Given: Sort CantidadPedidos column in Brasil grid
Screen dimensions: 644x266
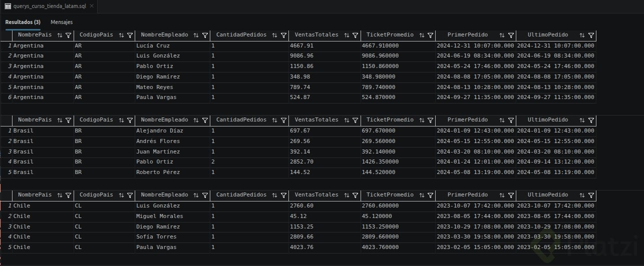Looking at the screenshot, I should tap(275, 120).
